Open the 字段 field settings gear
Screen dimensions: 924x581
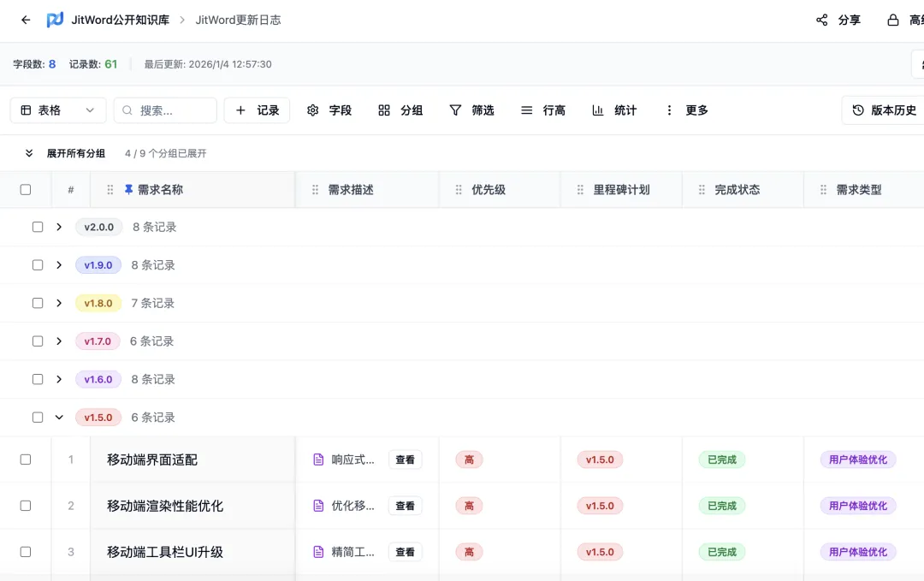(312, 110)
